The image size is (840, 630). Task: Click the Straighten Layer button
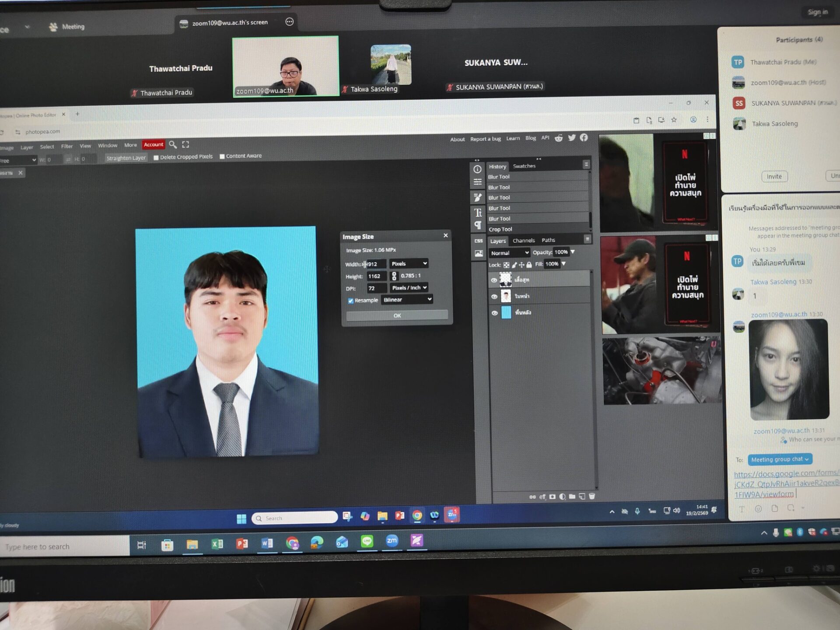pyautogui.click(x=126, y=158)
